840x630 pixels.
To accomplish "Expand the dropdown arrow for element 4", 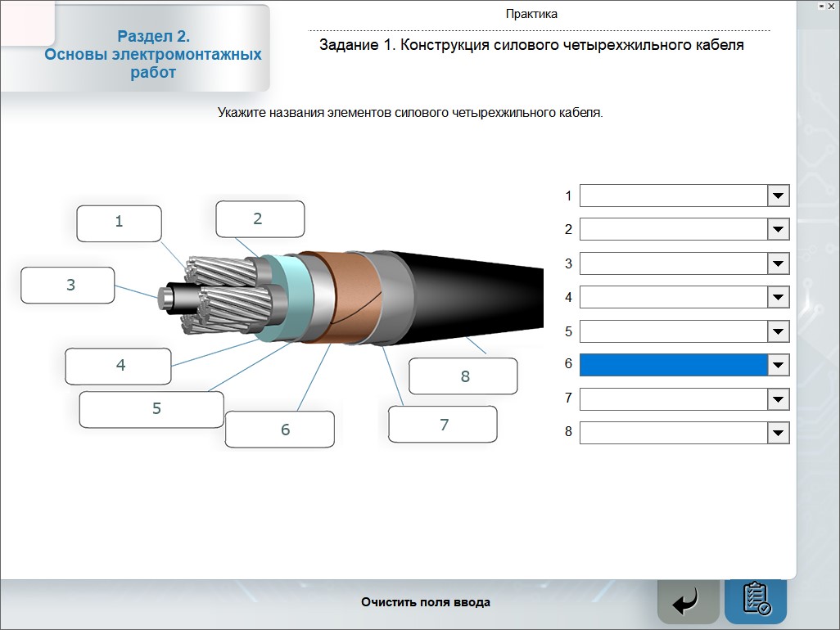I will point(778,298).
